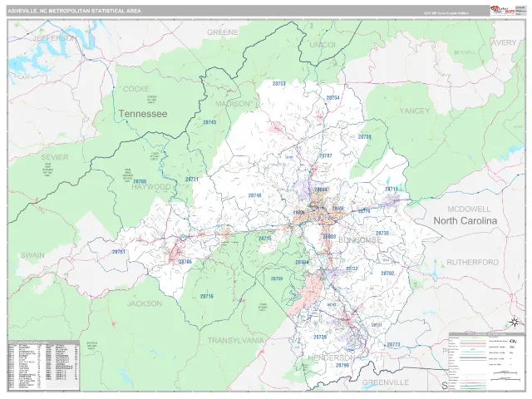Pick the SEVIER county label
This screenshot has height=399, width=532.
pyautogui.click(x=55, y=157)
